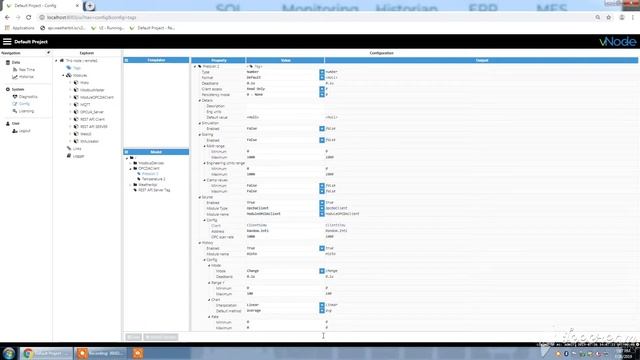Open Diagnostics in the Navigation panel
Image resolution: width=640 pixels, height=360 pixels.
coord(28,97)
